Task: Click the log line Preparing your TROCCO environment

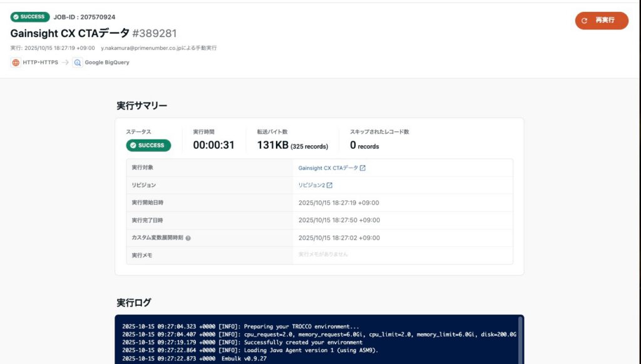Action: 302,326
